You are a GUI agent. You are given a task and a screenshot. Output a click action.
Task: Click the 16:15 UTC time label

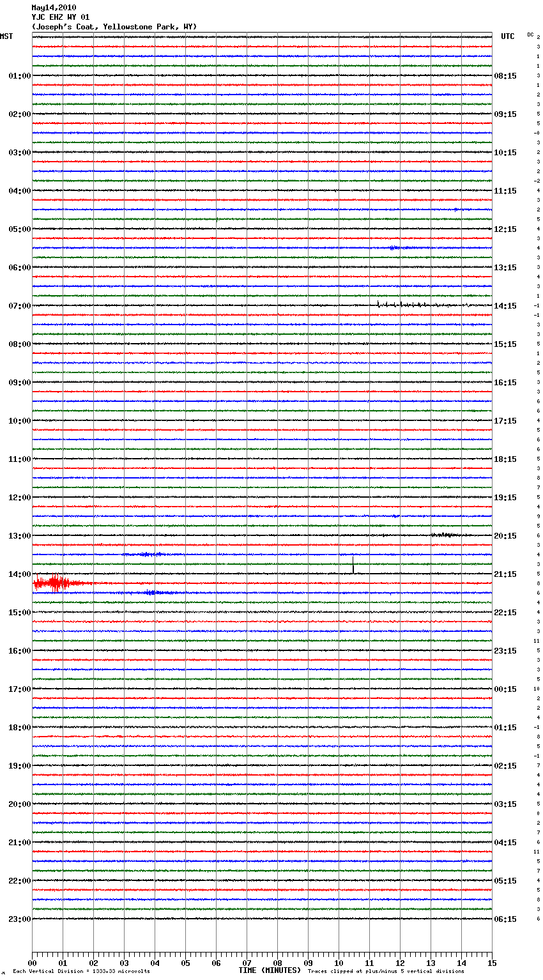[505, 383]
